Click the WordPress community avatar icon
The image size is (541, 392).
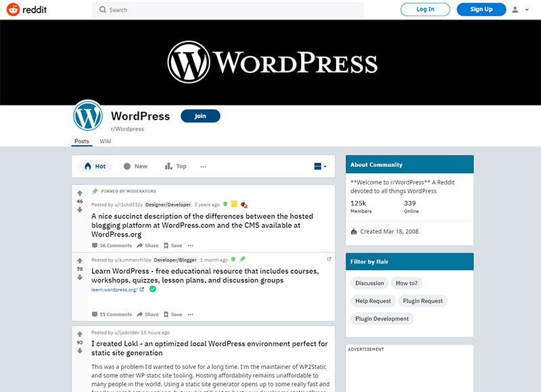[88, 116]
